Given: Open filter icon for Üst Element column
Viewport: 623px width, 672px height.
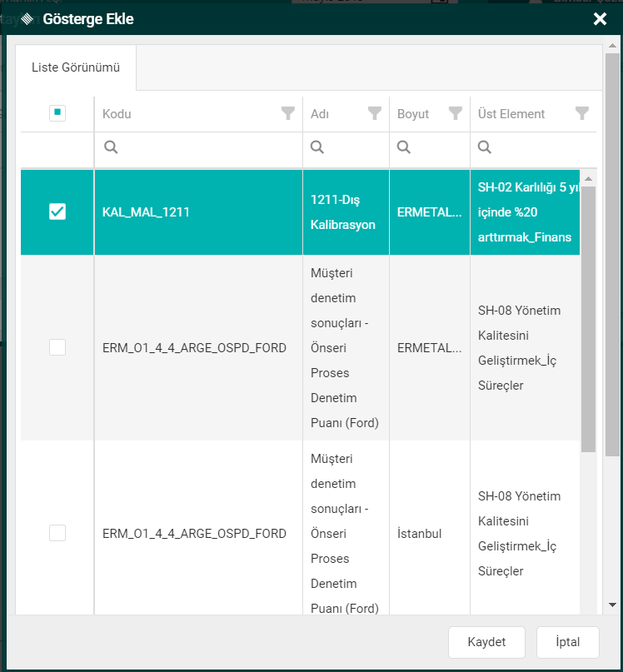Looking at the screenshot, I should (582, 113).
